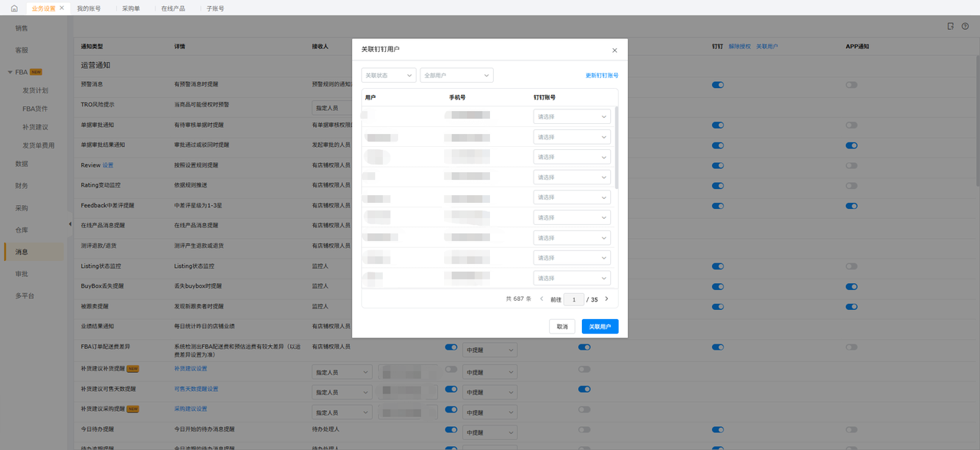Open 中提醒 dropdown for 补货建议补货提醒
The image size is (980, 450).
click(490, 371)
